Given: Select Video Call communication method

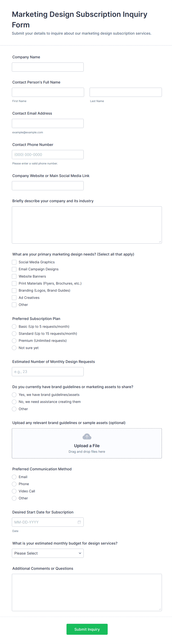Looking at the screenshot, I should tap(14, 491).
